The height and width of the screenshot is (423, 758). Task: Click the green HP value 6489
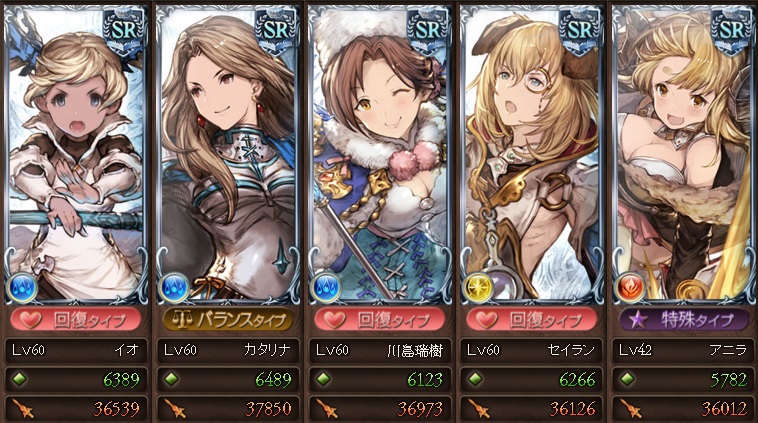273,379
